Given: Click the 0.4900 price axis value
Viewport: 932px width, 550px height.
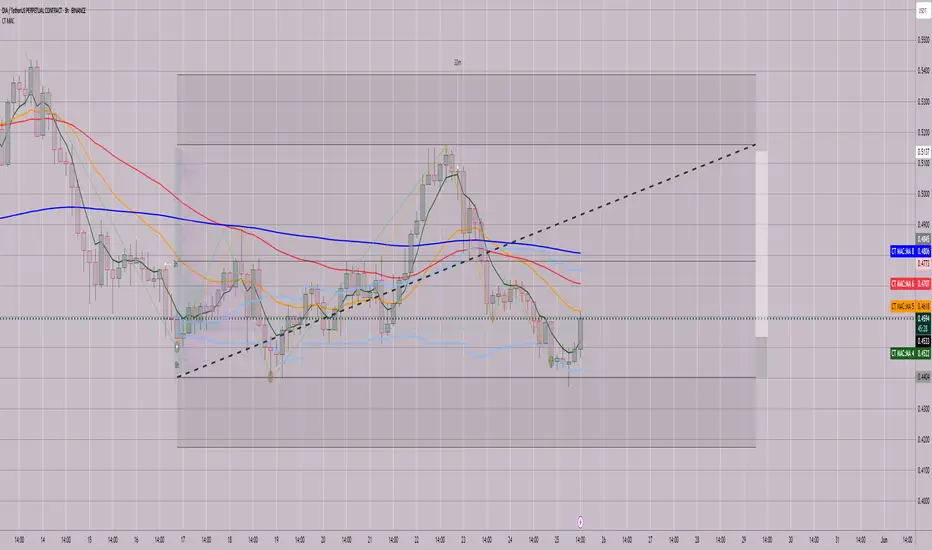Looking at the screenshot, I should [x=923, y=225].
